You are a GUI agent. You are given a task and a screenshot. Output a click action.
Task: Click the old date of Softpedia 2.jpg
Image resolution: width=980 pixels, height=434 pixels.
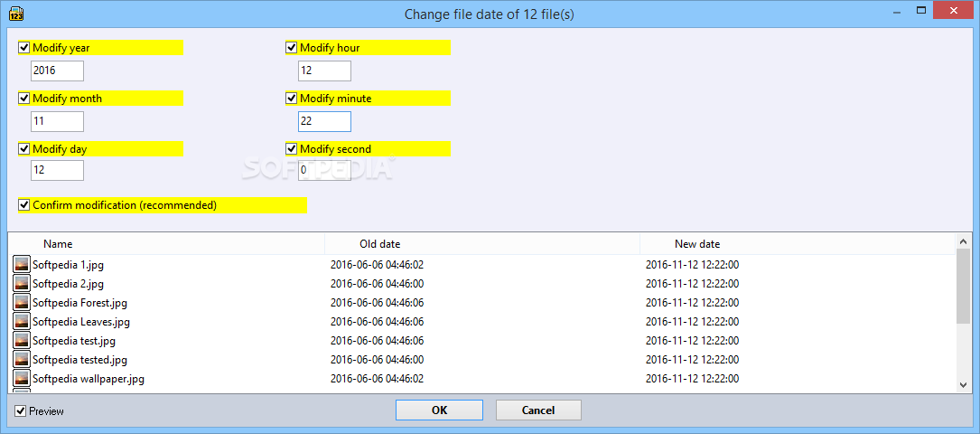tap(377, 284)
